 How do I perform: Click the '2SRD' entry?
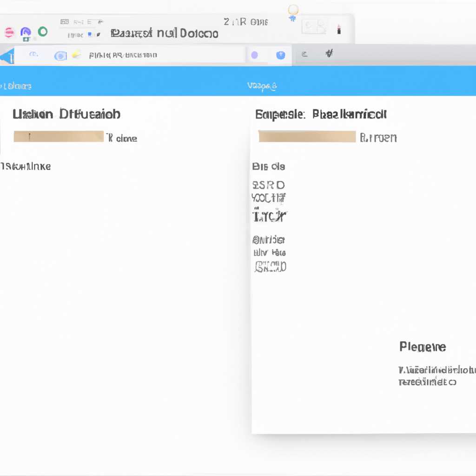[x=268, y=185]
